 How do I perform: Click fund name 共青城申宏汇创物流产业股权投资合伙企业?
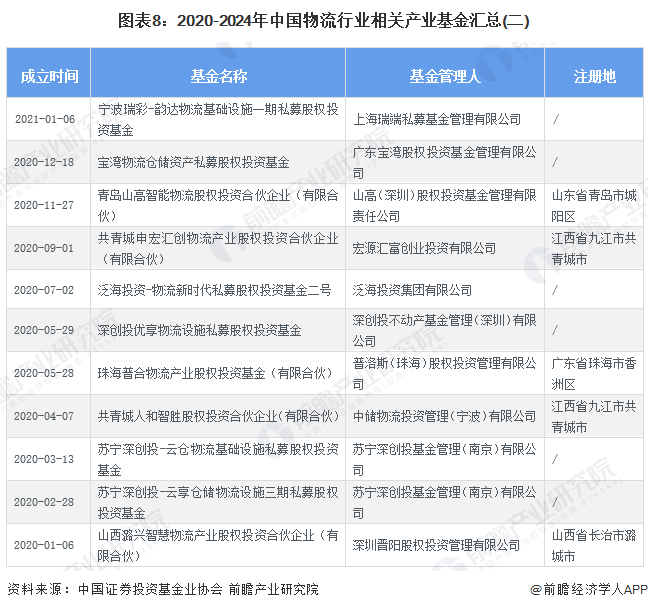pyautogui.click(x=218, y=248)
